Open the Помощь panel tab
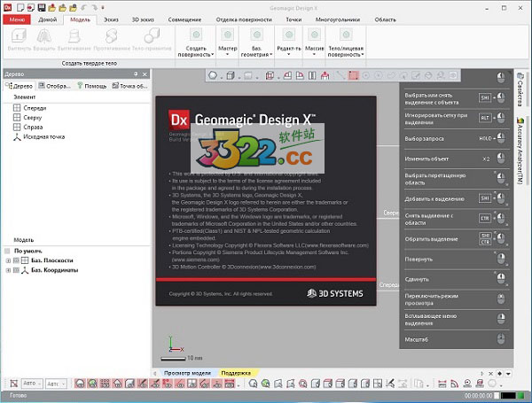 [x=92, y=86]
